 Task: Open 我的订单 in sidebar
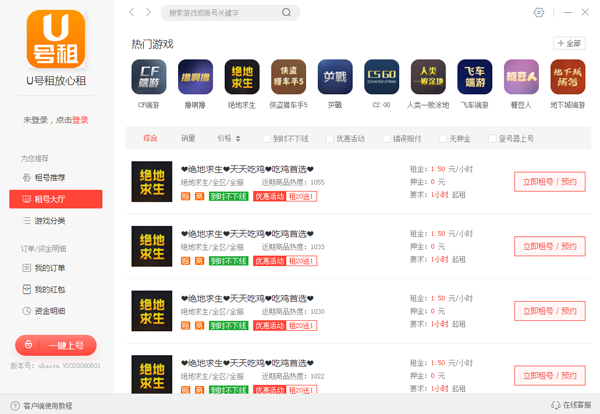56,268
